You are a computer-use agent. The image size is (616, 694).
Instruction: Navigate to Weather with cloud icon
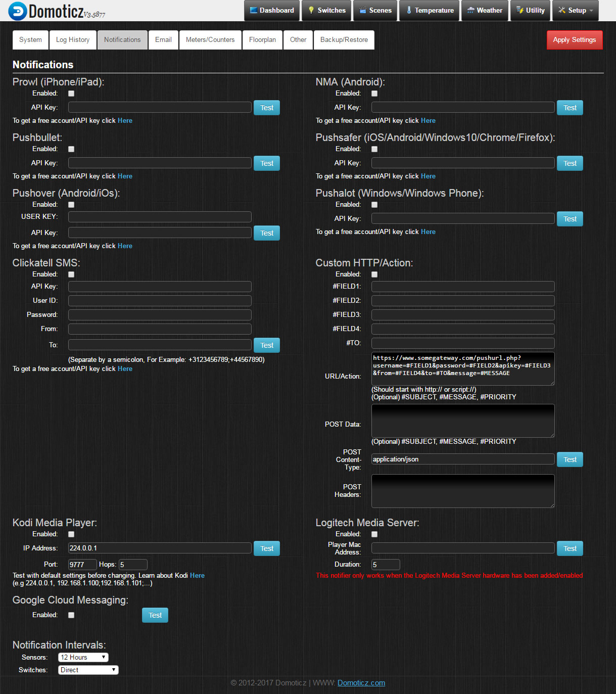484,11
